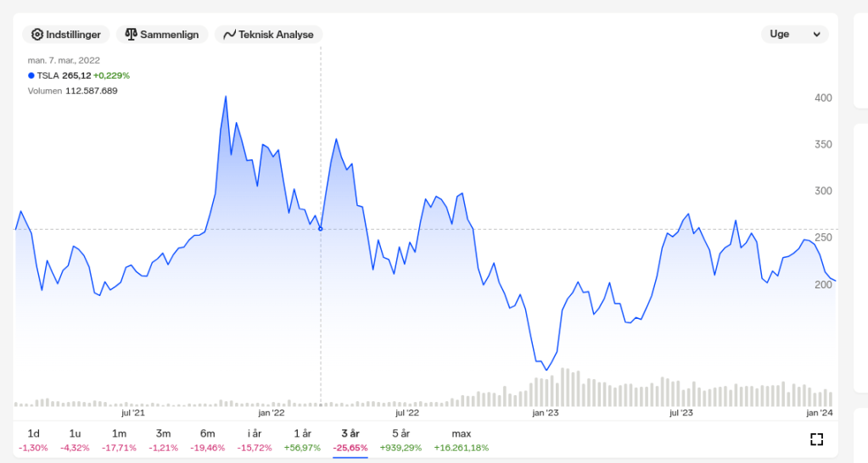This screenshot has height=463, width=868.
Task: Click the blue TSLA legend dot
Action: pyautogui.click(x=31, y=75)
